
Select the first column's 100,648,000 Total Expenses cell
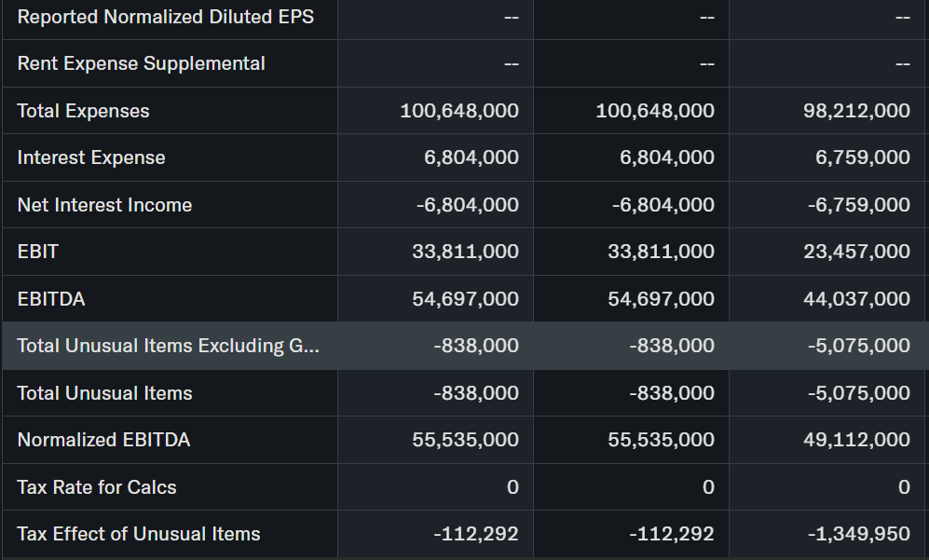(459, 111)
